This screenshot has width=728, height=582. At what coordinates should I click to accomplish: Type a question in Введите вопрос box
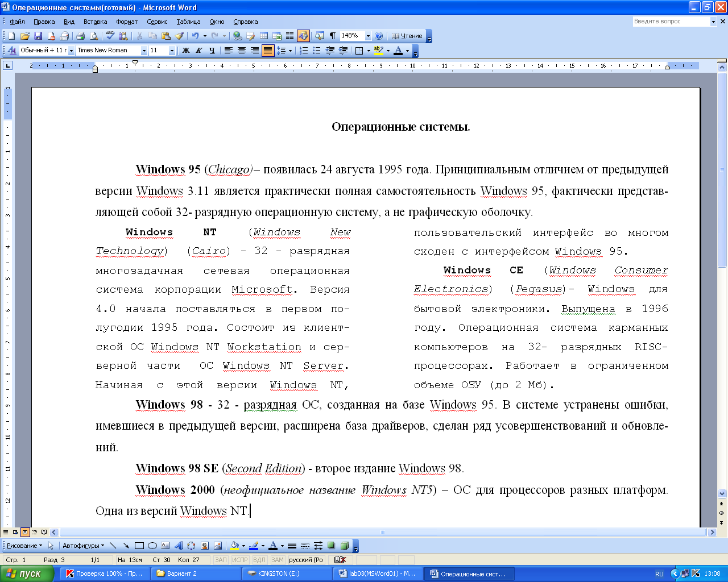[x=671, y=21]
